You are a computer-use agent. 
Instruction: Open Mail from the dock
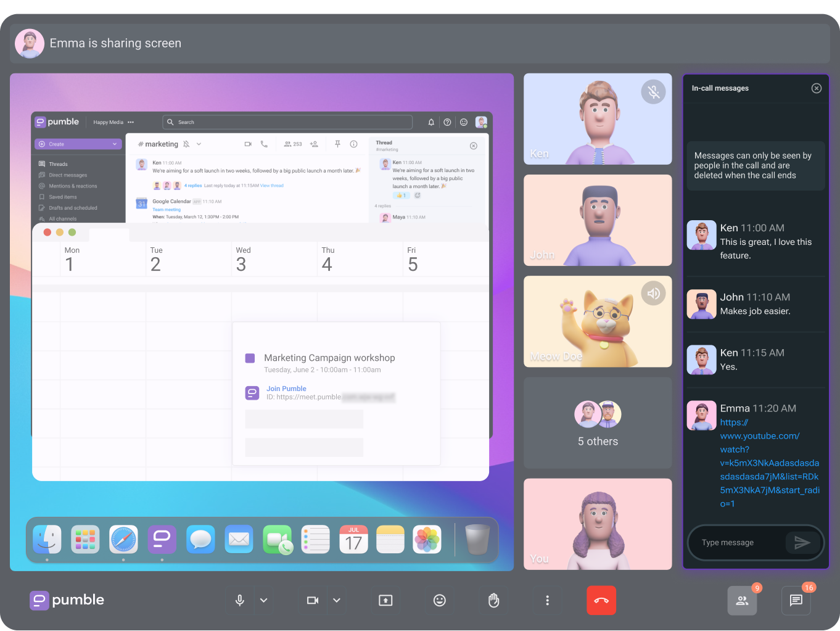coord(239,539)
